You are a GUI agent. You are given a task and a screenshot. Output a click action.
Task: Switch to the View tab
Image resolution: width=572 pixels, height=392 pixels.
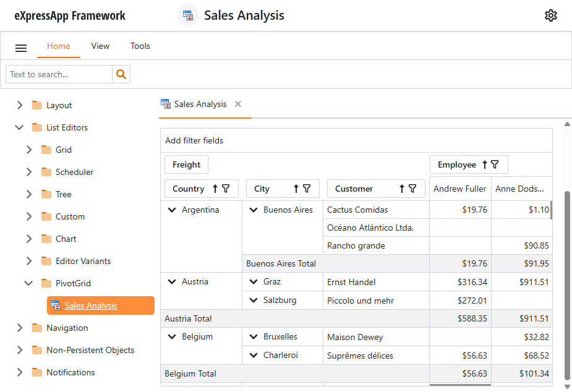click(100, 46)
